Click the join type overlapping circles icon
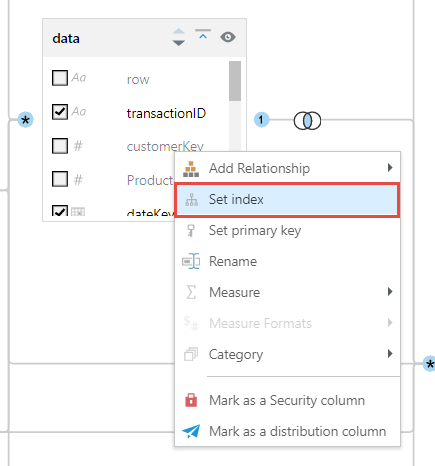Viewport: 435px width, 466px height. pyautogui.click(x=307, y=121)
